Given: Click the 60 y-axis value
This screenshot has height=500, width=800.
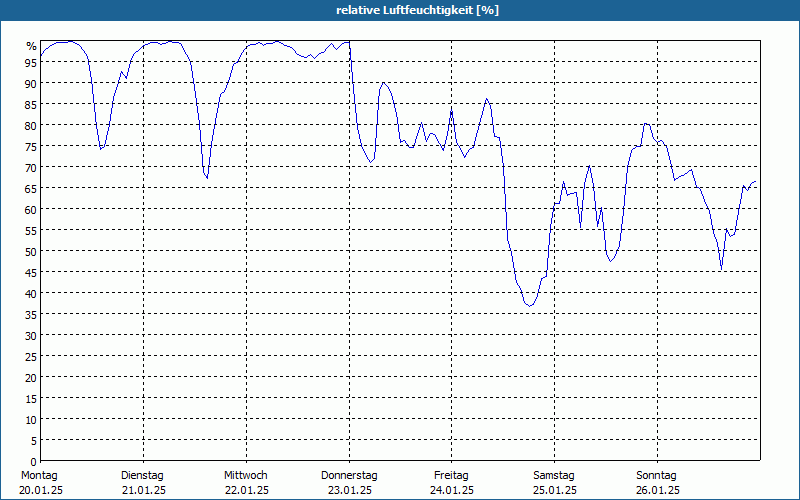Looking at the screenshot, I should pos(32,209).
